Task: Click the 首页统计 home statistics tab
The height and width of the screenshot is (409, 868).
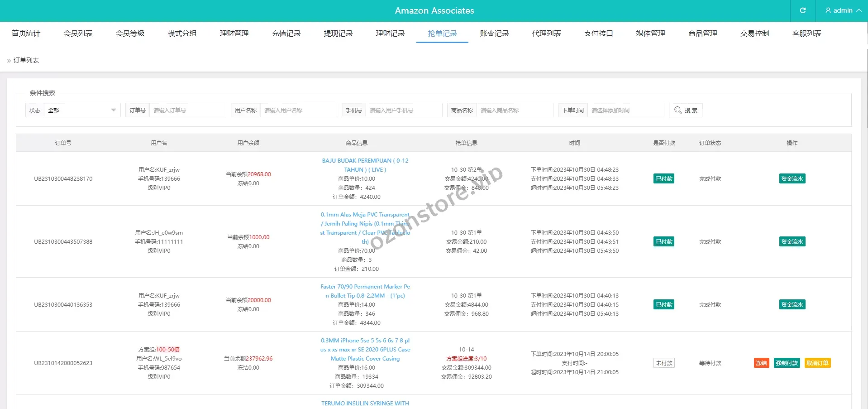Action: pyautogui.click(x=26, y=34)
